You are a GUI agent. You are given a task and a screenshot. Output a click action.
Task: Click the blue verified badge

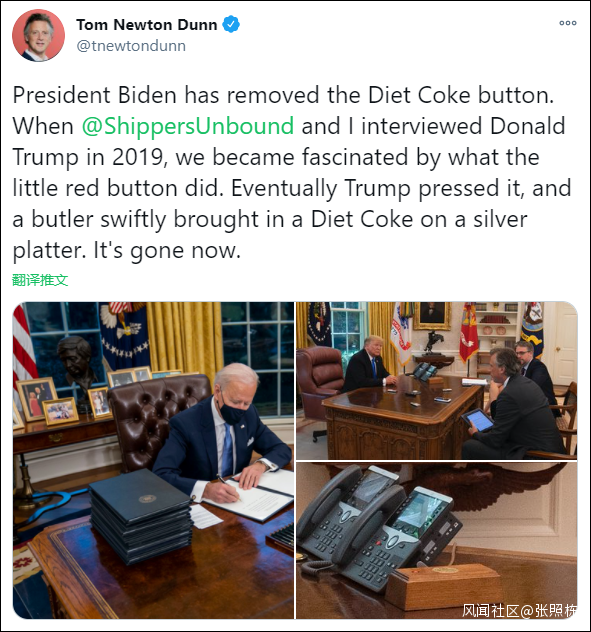pos(231,24)
